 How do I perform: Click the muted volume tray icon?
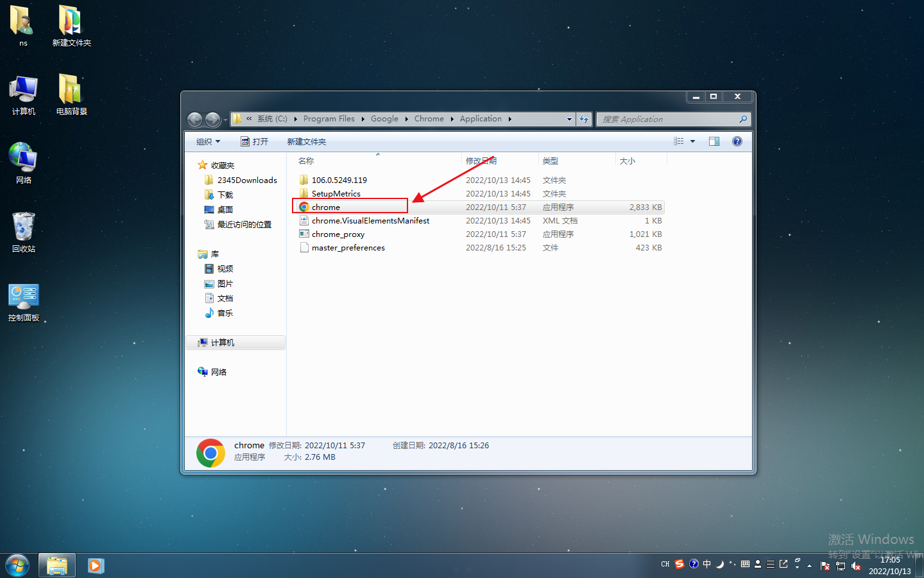click(856, 566)
